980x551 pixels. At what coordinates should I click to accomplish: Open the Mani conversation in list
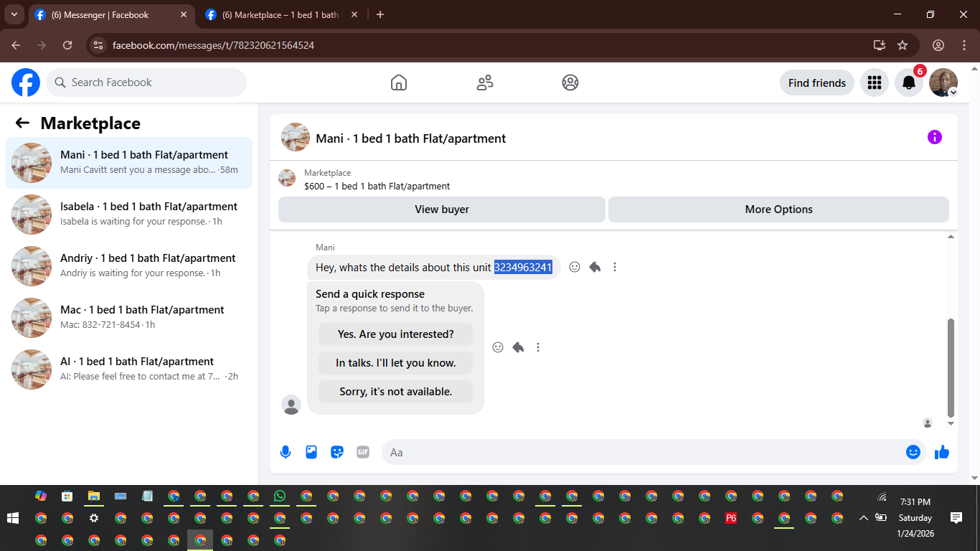coord(129,163)
